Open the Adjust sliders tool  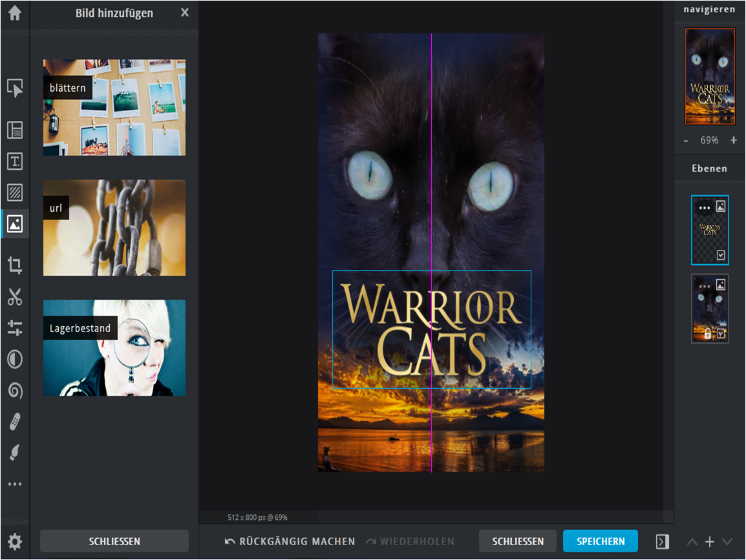coord(15,328)
